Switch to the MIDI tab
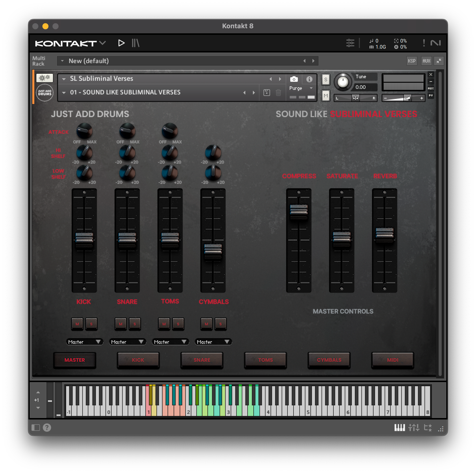Screen dimensions: 476x473 tap(393, 360)
